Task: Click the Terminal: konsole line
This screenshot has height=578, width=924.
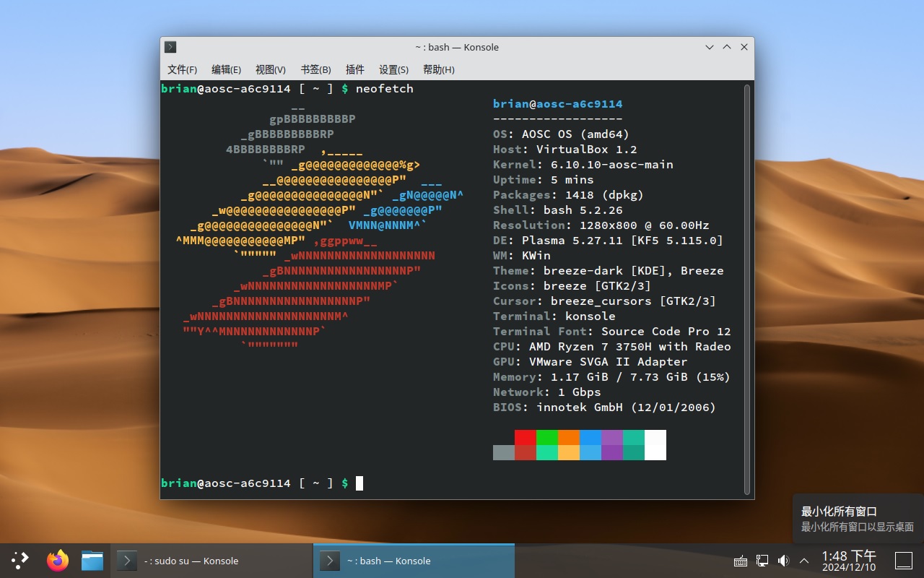Action: point(554,316)
